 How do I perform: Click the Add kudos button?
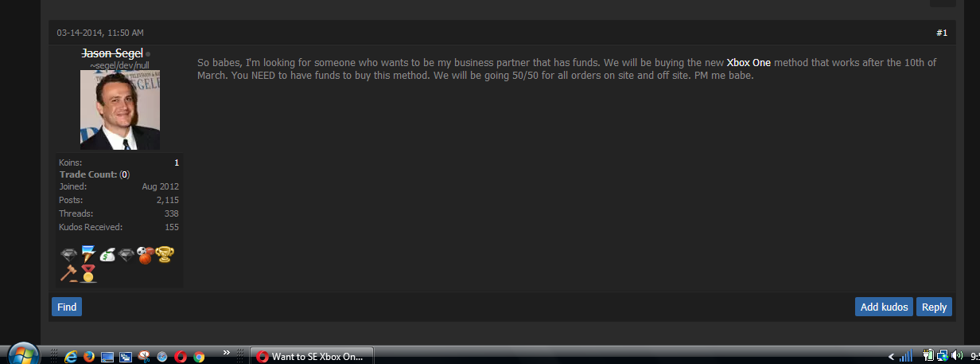point(884,307)
